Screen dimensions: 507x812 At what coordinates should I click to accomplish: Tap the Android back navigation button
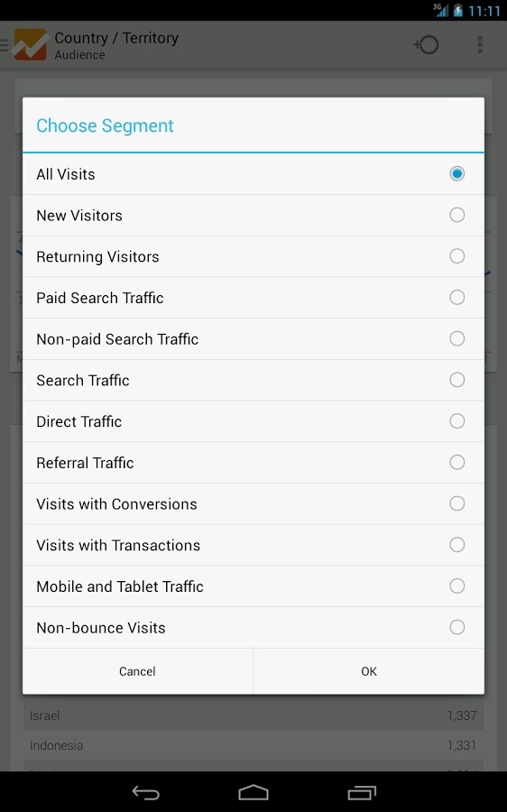(x=145, y=792)
